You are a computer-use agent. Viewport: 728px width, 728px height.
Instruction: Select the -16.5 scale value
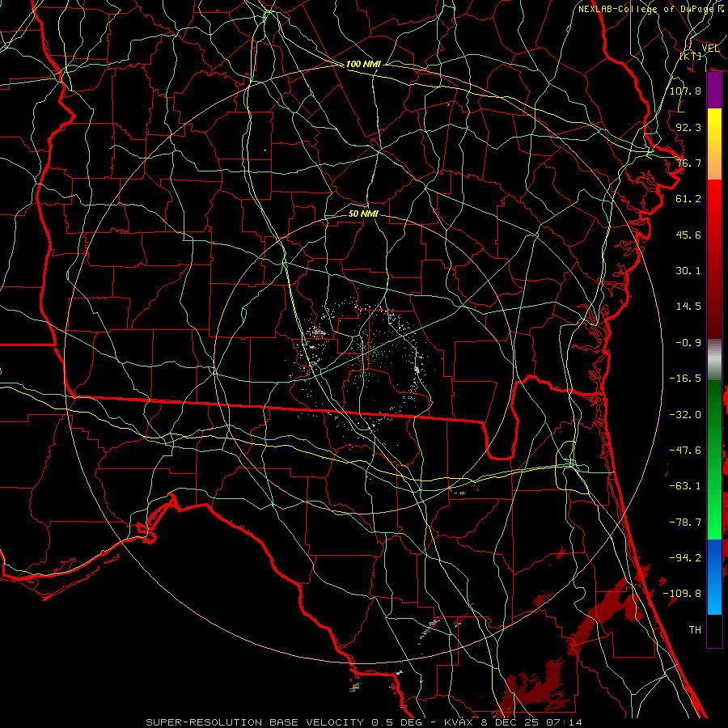pos(685,379)
